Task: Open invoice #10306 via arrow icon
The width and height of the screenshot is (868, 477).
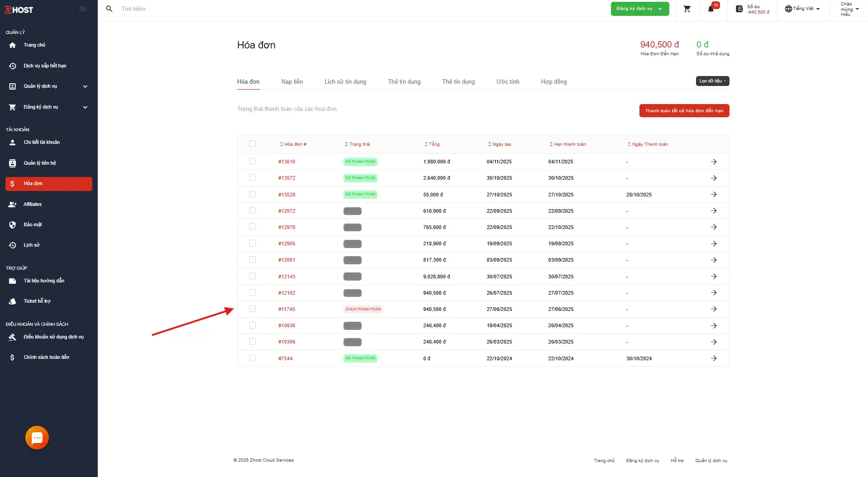Action: (x=714, y=342)
